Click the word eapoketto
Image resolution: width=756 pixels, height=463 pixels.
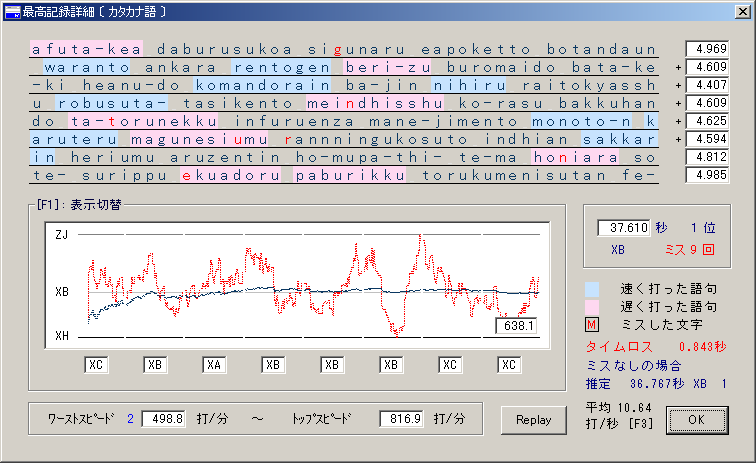pyautogui.click(x=476, y=49)
